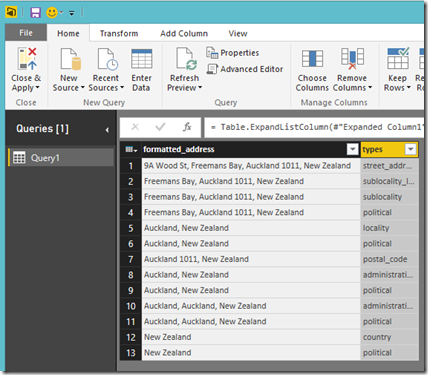Collapse the Queries pane
The image size is (428, 375).
point(107,130)
